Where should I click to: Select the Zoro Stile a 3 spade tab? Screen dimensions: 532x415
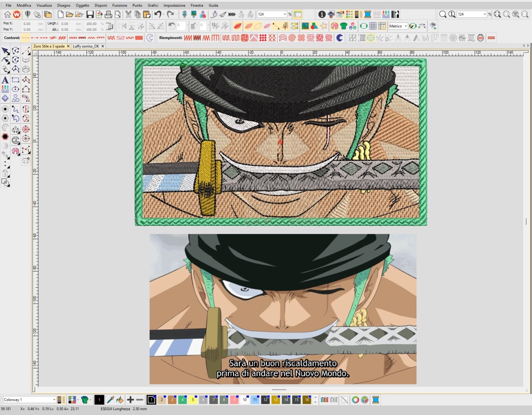(x=49, y=46)
